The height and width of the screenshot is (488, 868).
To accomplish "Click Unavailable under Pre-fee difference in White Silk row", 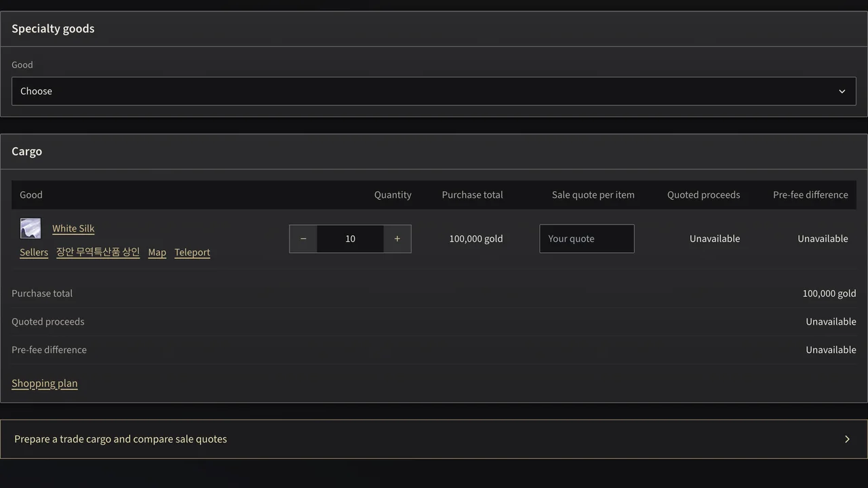I will [x=823, y=239].
